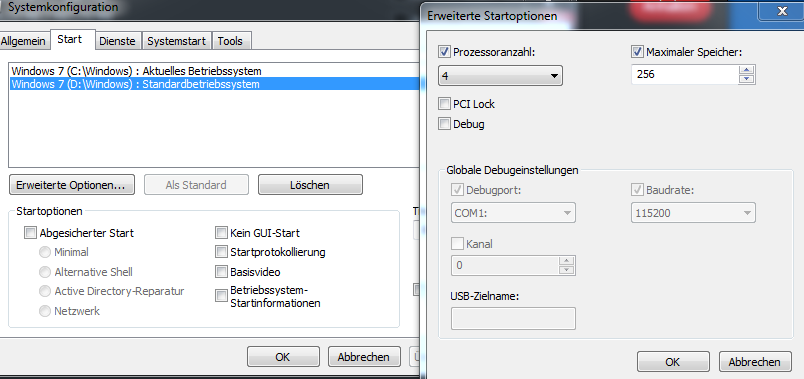Enable the Debug checkbox

pyautogui.click(x=444, y=124)
